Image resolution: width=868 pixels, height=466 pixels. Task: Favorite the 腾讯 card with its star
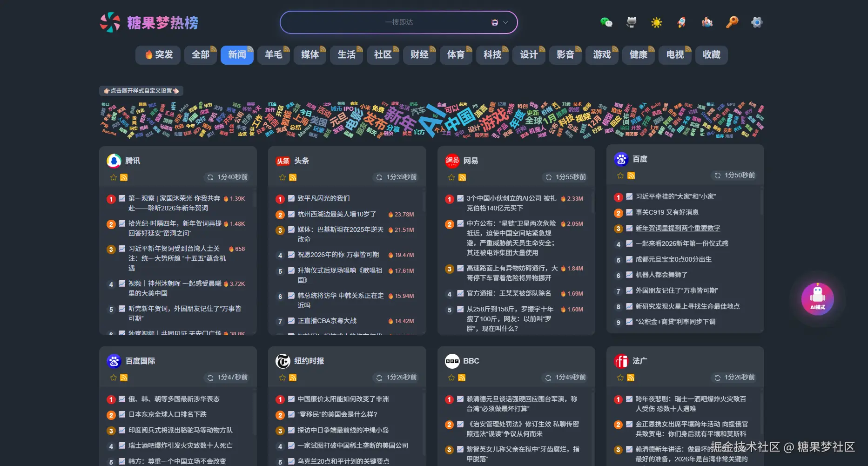pyautogui.click(x=114, y=177)
